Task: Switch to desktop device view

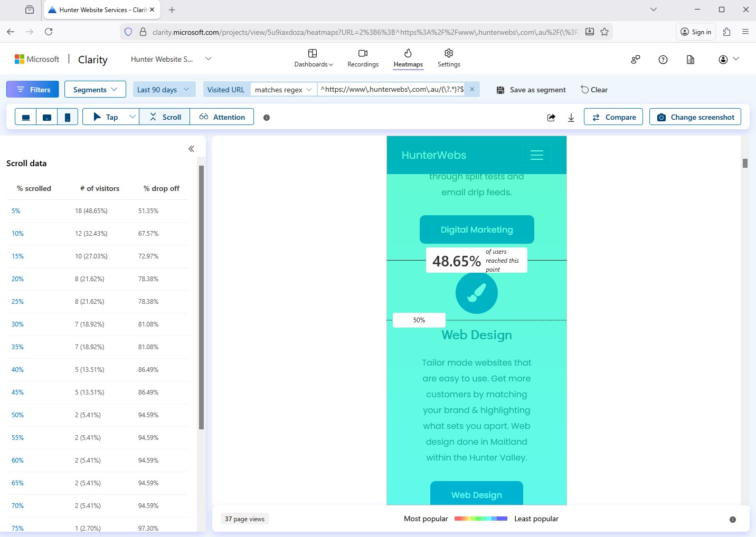Action: [25, 117]
